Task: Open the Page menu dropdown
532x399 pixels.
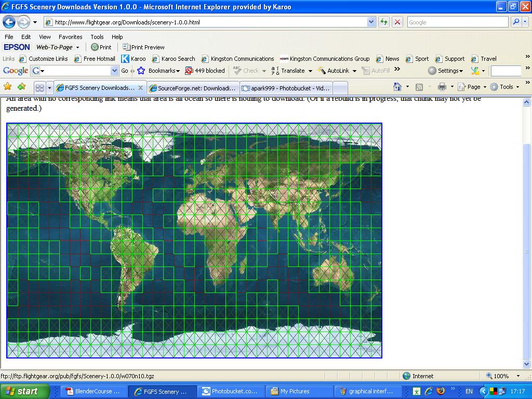Action: (472, 87)
